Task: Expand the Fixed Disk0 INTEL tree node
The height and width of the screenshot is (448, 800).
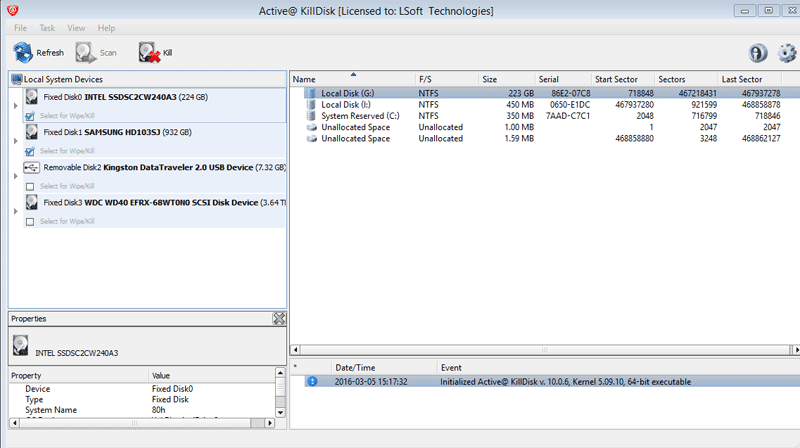Action: [15, 106]
